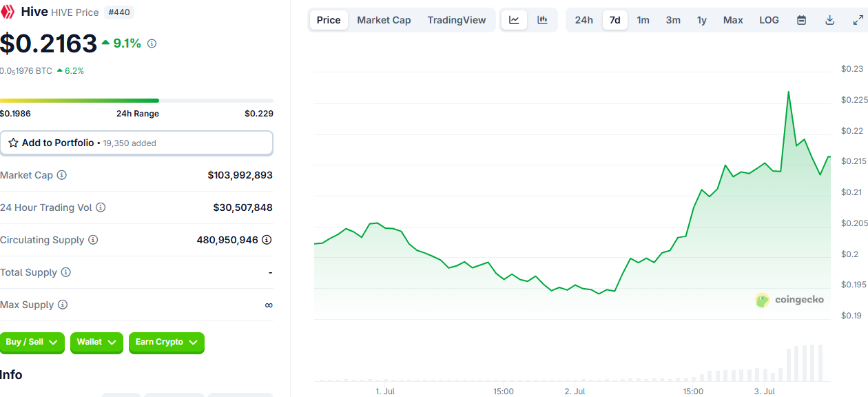
Task: Click the $0.2 y-axis label
Action: [x=849, y=254]
